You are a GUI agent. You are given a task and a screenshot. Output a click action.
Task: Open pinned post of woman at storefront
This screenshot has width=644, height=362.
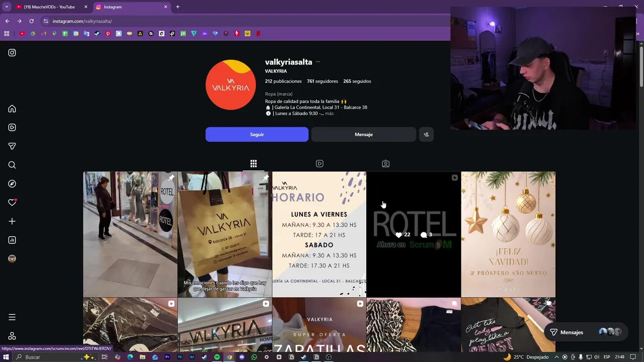tap(130, 234)
